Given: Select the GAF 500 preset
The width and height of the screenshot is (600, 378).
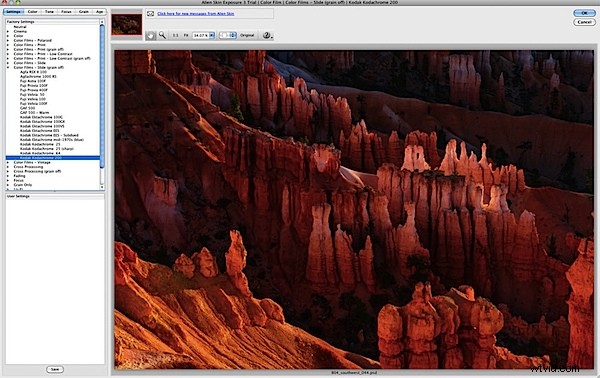Looking at the screenshot, I should (28, 108).
